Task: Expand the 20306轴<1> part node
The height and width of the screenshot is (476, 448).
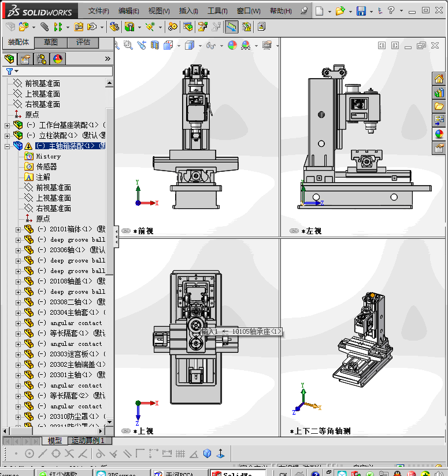Action: [x=18, y=250]
